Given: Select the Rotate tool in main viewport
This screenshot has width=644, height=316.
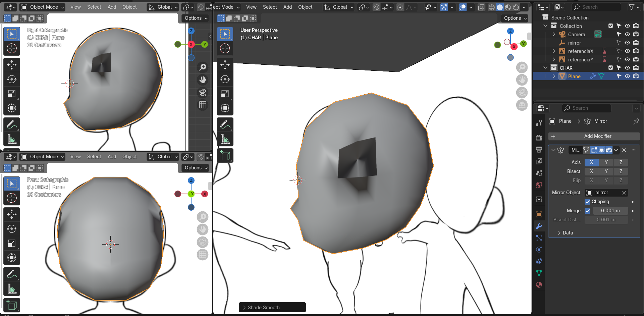Looking at the screenshot, I should (225, 79).
